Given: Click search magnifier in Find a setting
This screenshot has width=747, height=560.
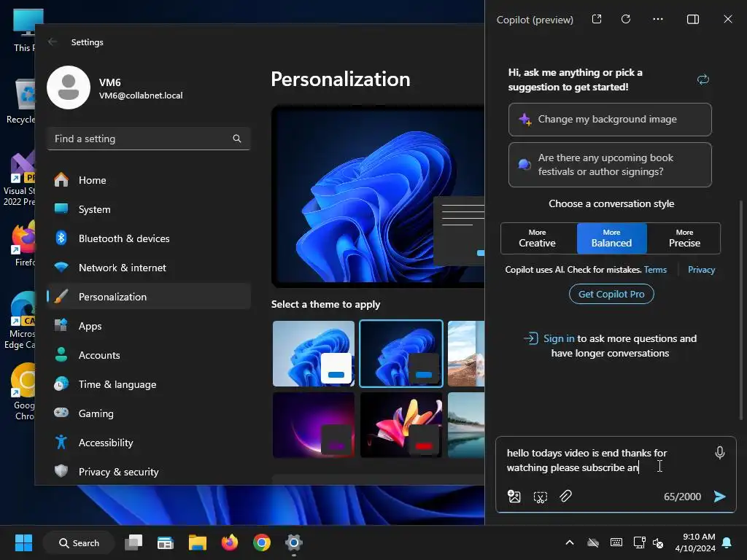Looking at the screenshot, I should pos(237,139).
